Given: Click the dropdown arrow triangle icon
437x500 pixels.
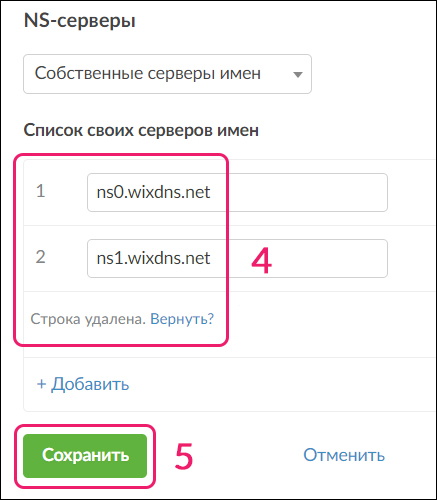Looking at the screenshot, I should tap(298, 75).
